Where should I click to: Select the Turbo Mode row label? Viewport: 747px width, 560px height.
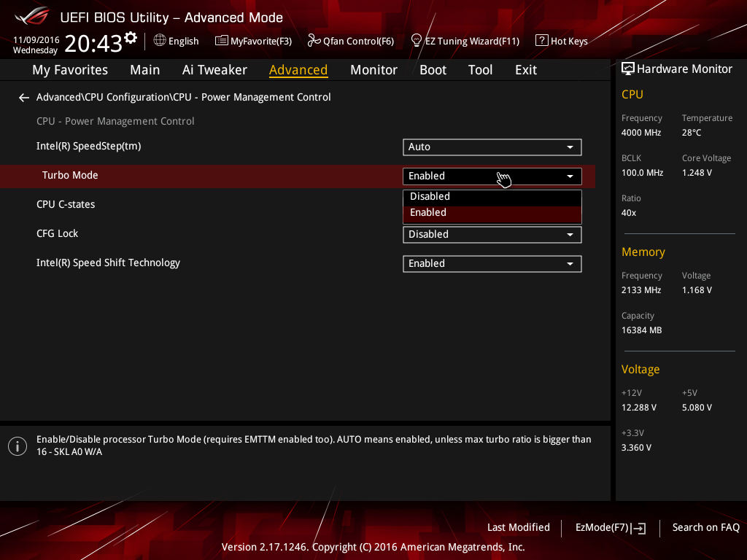(x=70, y=175)
